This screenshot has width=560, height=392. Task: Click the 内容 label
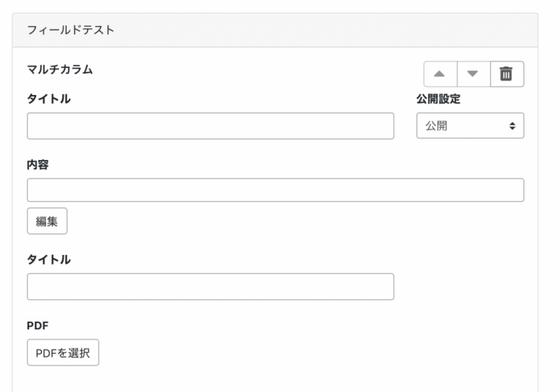38,163
